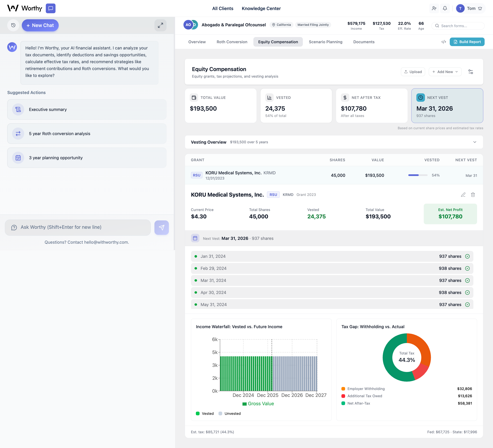Edit KORU grant pencil icon
This screenshot has width=493, height=448.
coord(463,195)
